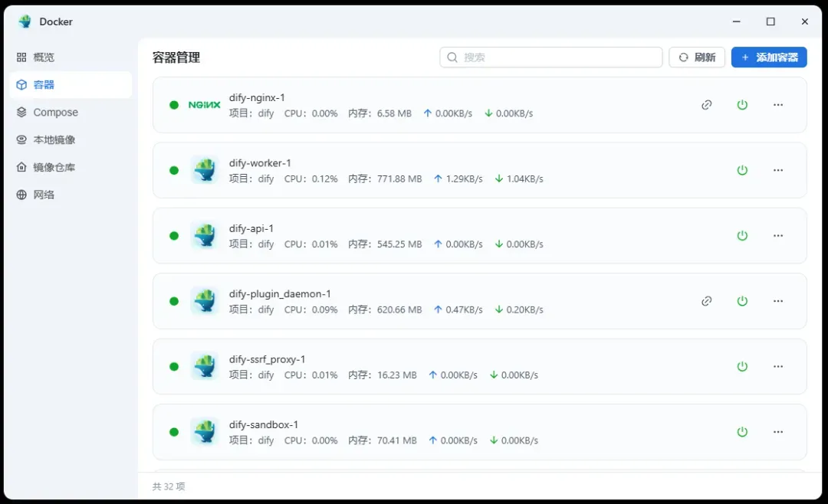Click the dify-nginx-1 container name
Viewport: 828px width, 504px height.
point(257,97)
